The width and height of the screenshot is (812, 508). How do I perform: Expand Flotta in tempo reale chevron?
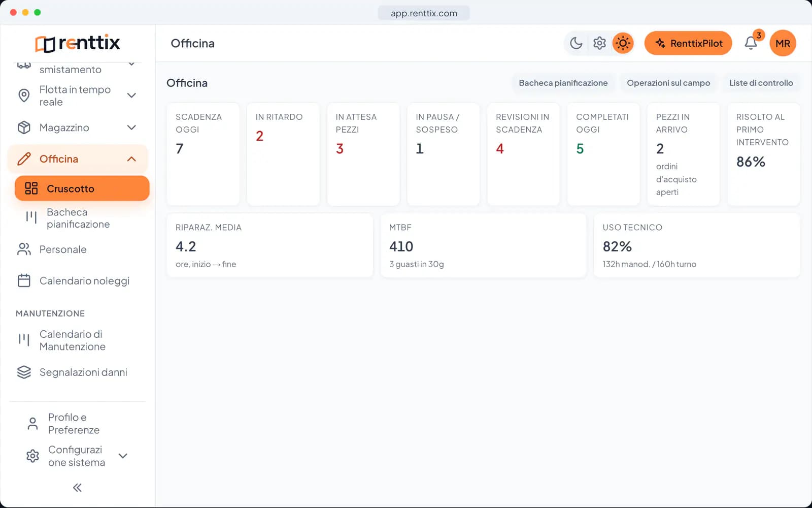pos(131,96)
